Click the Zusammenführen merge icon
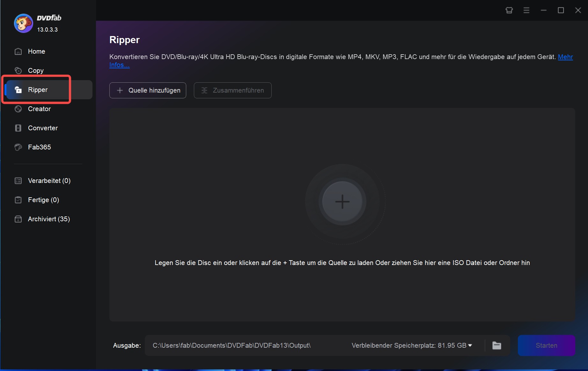This screenshot has width=588, height=371. pos(204,90)
